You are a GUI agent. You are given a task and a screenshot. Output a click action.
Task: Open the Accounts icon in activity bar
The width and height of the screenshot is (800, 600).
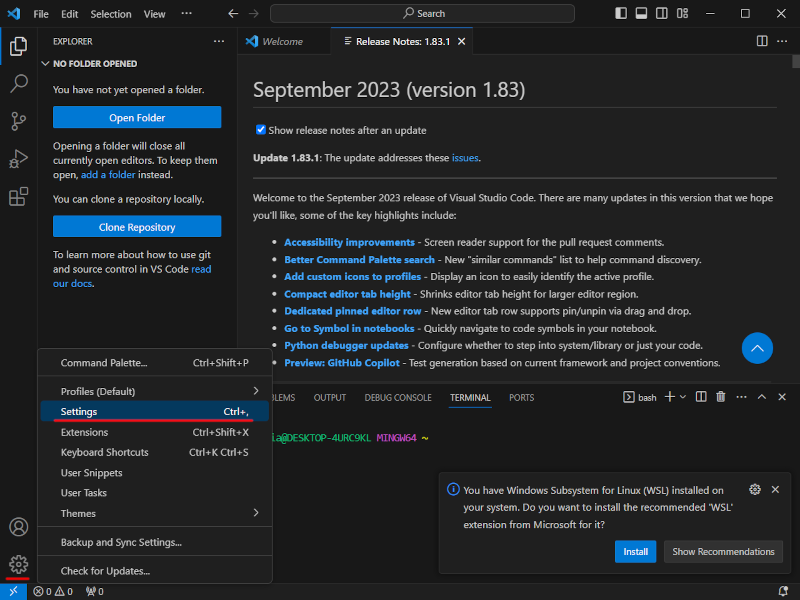[18, 527]
